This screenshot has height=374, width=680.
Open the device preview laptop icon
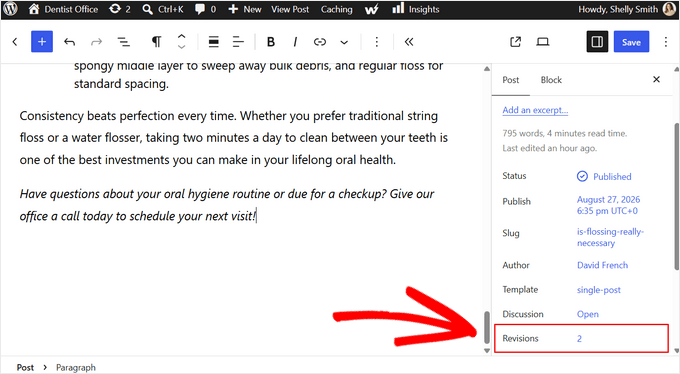coord(543,42)
